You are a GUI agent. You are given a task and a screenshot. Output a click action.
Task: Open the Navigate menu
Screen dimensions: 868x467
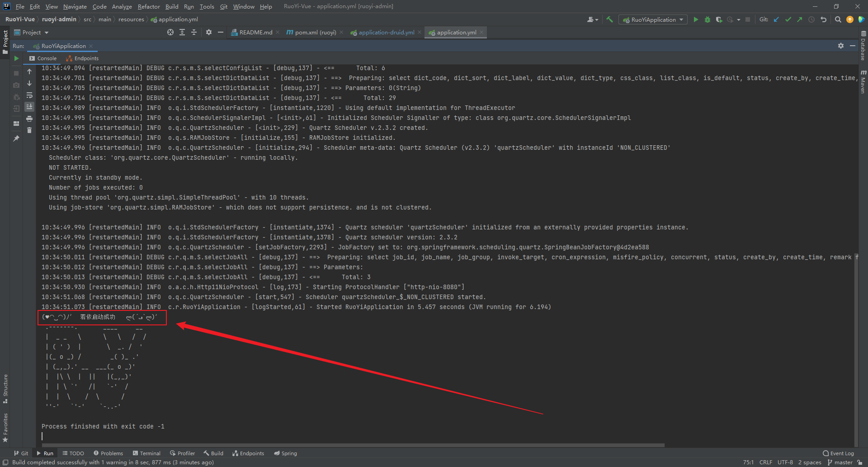tap(75, 6)
